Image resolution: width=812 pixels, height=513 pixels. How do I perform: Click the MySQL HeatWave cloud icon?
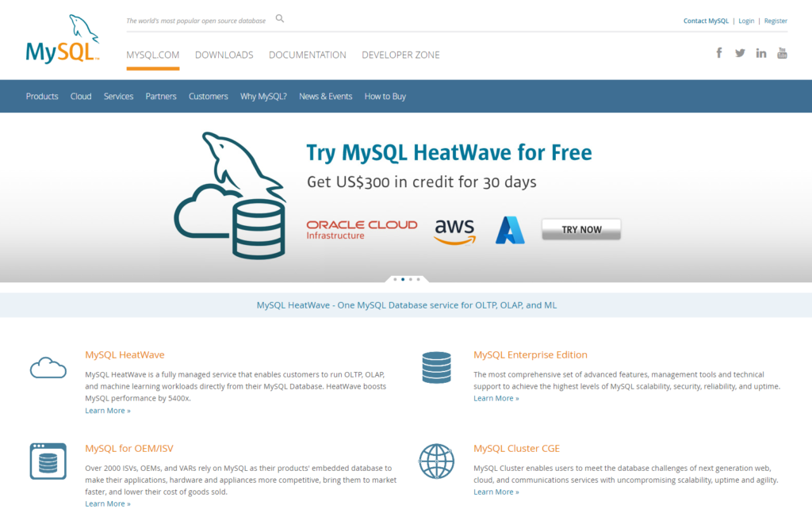click(48, 367)
